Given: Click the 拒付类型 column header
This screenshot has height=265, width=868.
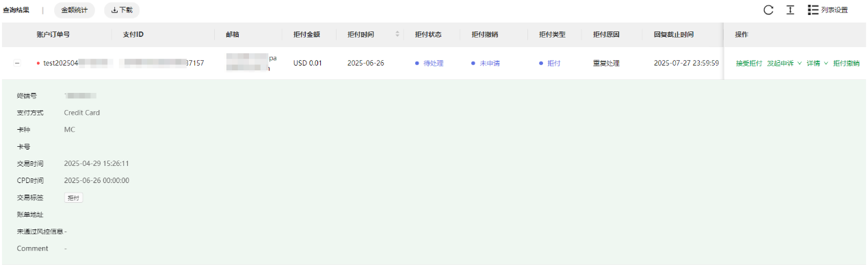Looking at the screenshot, I should click(552, 34).
